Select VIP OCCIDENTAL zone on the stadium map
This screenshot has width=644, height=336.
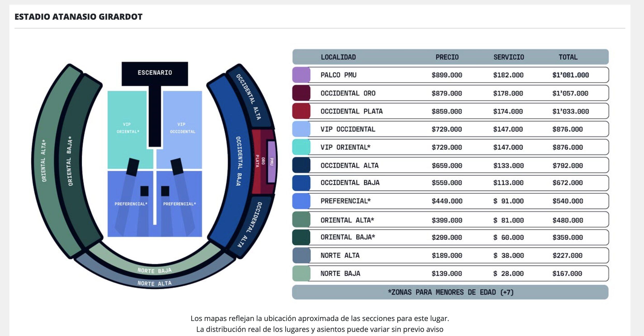click(182, 128)
